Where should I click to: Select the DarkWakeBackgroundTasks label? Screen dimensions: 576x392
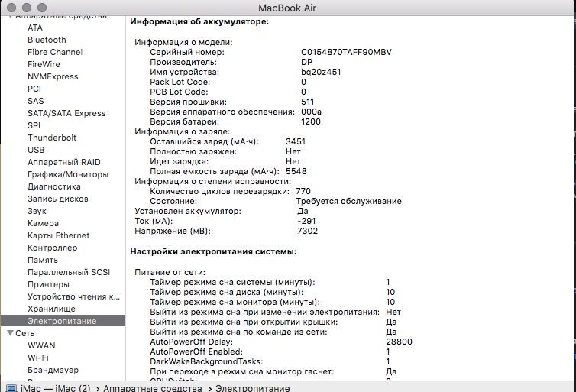206,361
